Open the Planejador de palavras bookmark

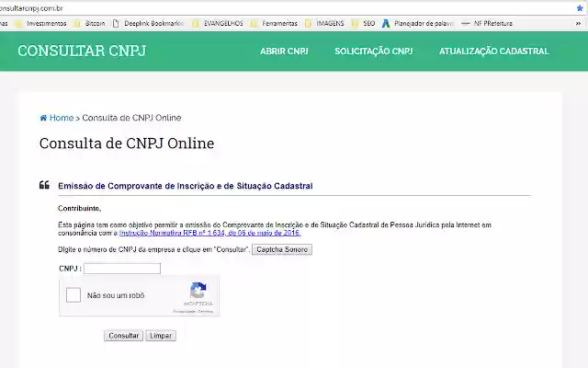tap(418, 23)
